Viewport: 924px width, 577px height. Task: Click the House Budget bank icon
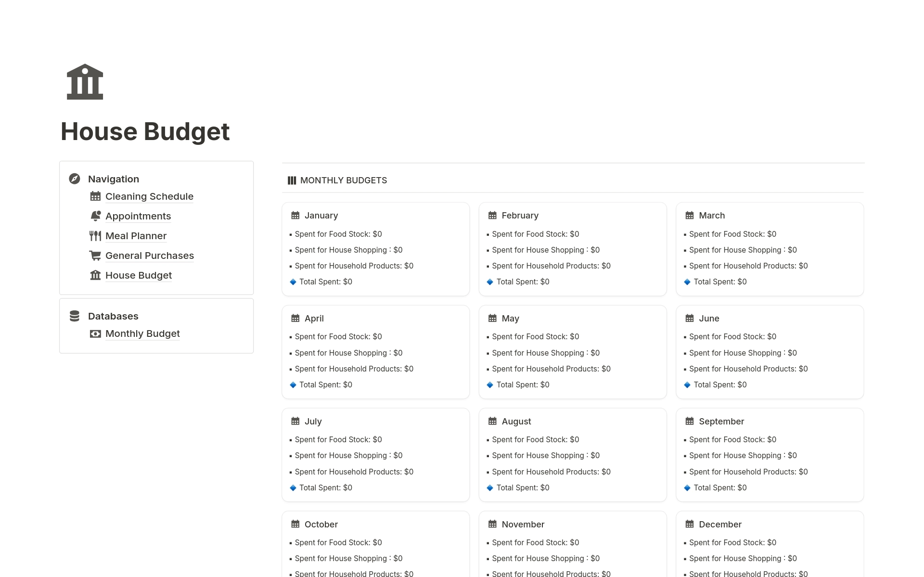tap(84, 81)
